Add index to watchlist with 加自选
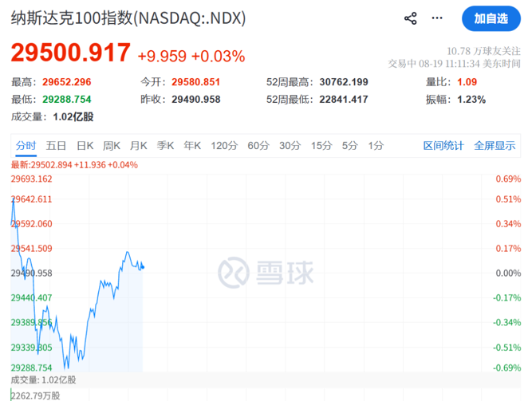Screen dimensions: 532x401 click(491, 18)
